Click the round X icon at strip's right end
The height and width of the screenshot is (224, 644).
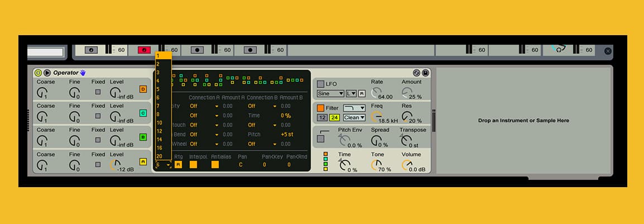coord(608,51)
